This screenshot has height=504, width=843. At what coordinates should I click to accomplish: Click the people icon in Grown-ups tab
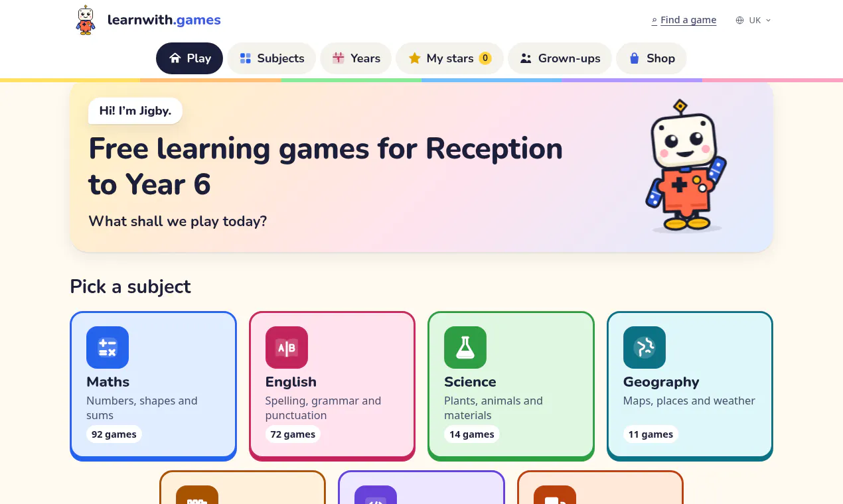(526, 58)
